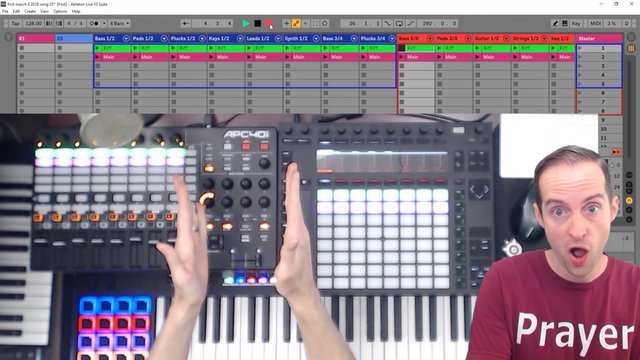
Task: Click the D overload indicator
Action: pyautogui.click(x=627, y=24)
